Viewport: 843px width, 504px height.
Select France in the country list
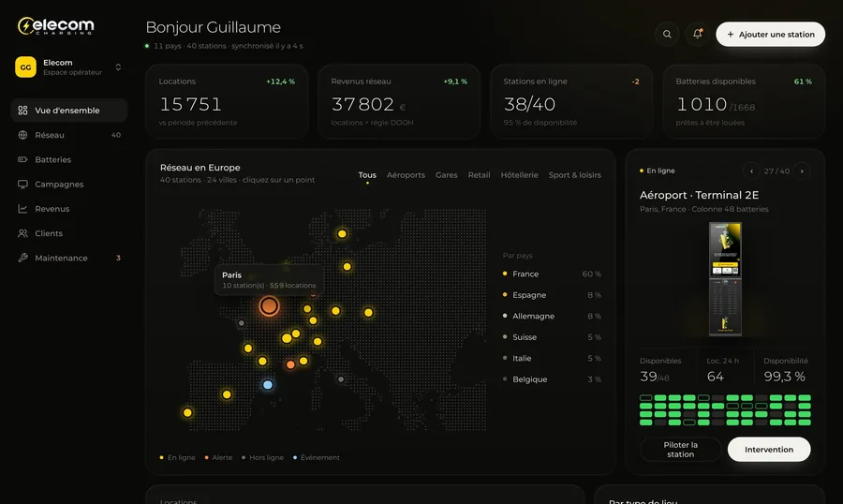[552, 274]
